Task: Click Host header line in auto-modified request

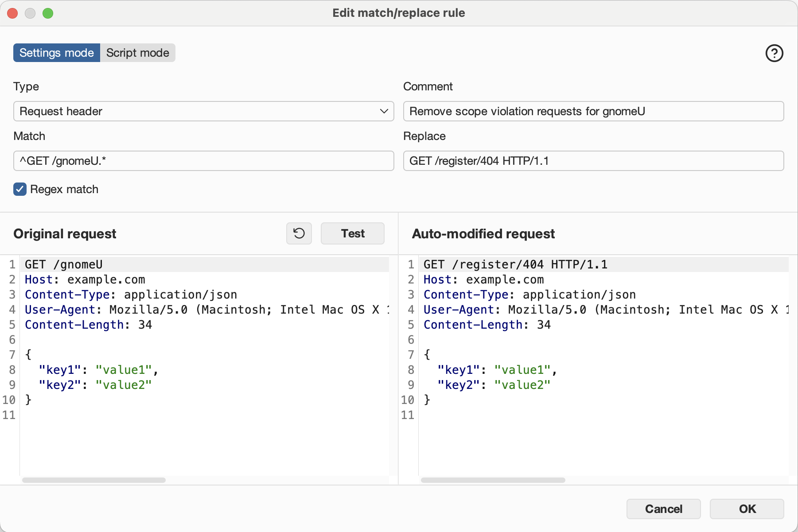Action: coord(484,280)
